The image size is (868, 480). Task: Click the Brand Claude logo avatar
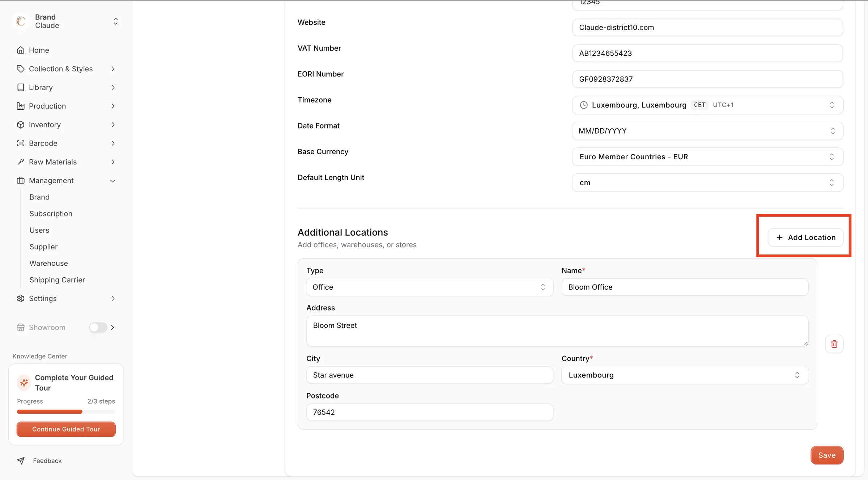pyautogui.click(x=21, y=21)
